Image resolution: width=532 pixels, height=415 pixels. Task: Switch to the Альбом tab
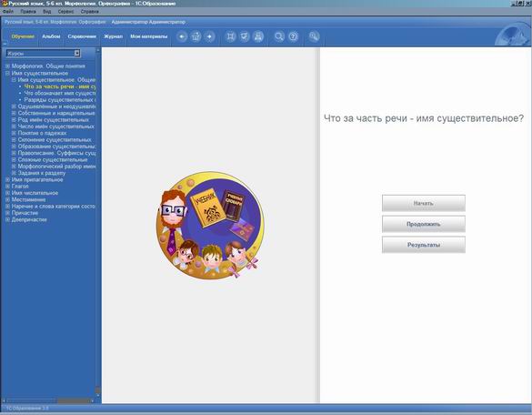point(51,36)
